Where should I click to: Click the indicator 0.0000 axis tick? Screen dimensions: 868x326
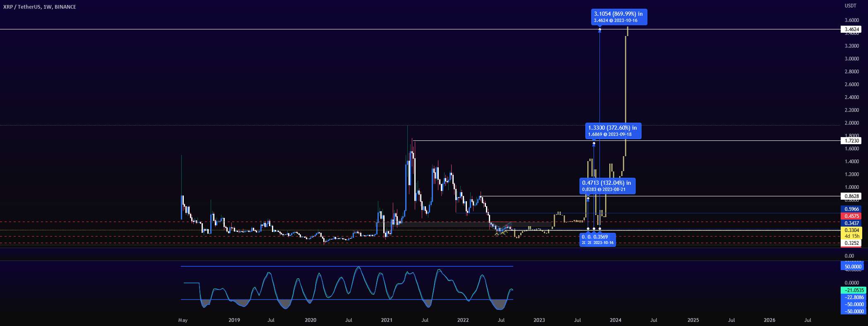point(852,283)
